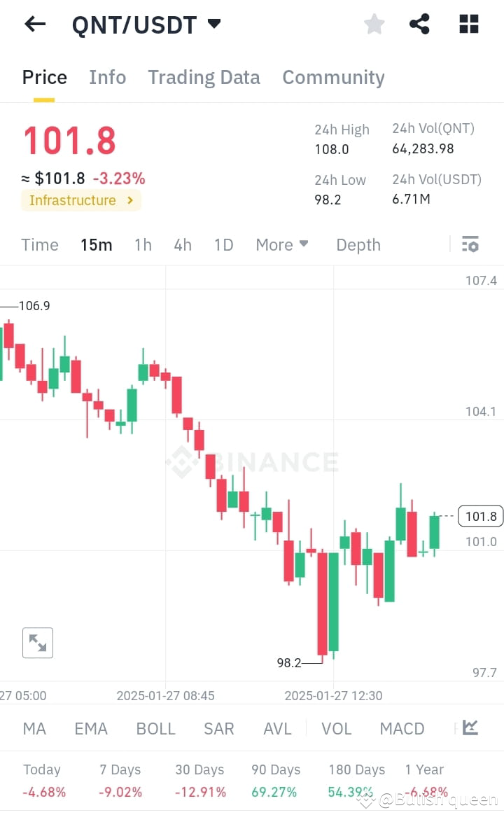Toggle the MA indicator
This screenshot has height=815, width=504.
point(34,728)
